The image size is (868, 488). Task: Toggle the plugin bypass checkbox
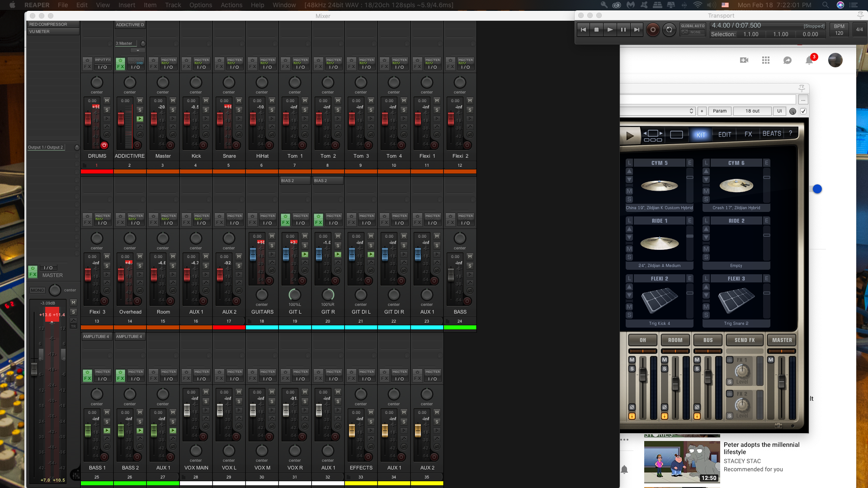coord(803,111)
